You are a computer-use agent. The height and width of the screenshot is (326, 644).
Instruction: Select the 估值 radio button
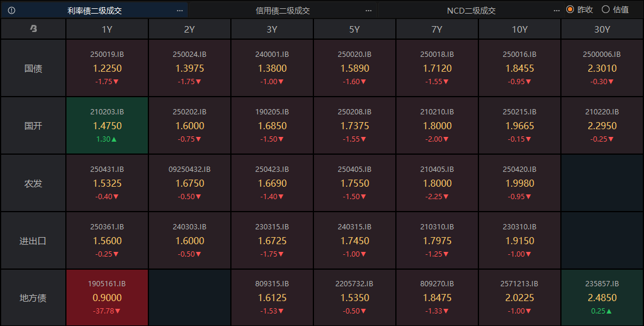pyautogui.click(x=606, y=9)
